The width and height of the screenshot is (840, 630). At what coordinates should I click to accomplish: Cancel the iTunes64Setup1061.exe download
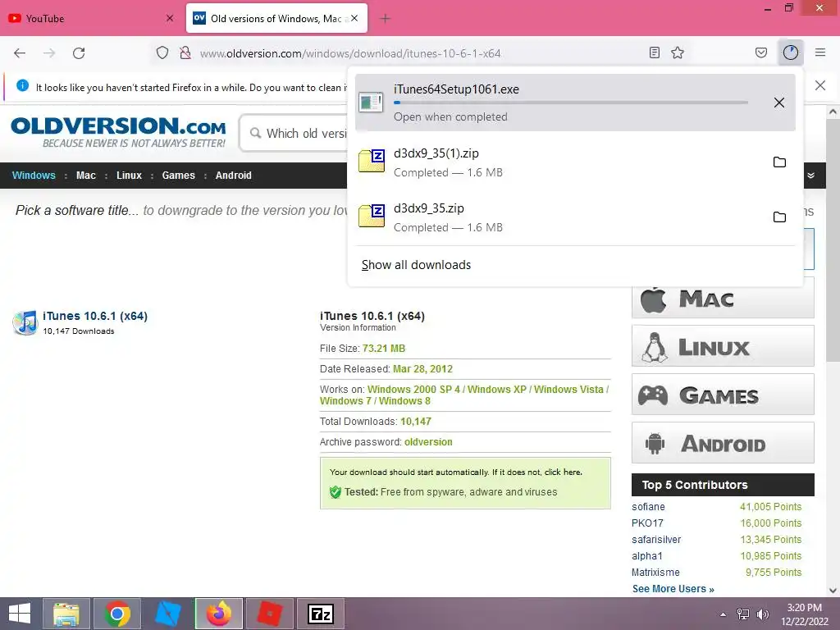click(779, 103)
